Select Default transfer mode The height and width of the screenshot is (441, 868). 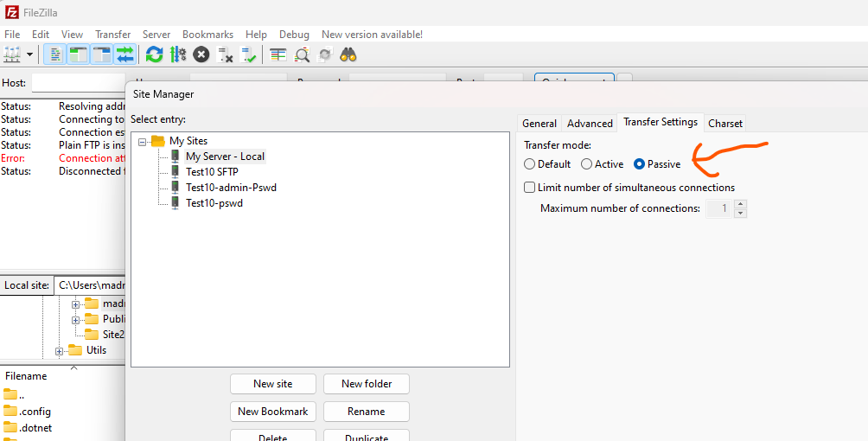pyautogui.click(x=530, y=164)
